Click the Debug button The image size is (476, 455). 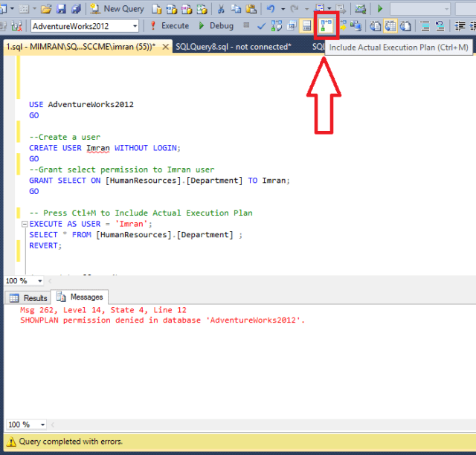click(x=215, y=26)
